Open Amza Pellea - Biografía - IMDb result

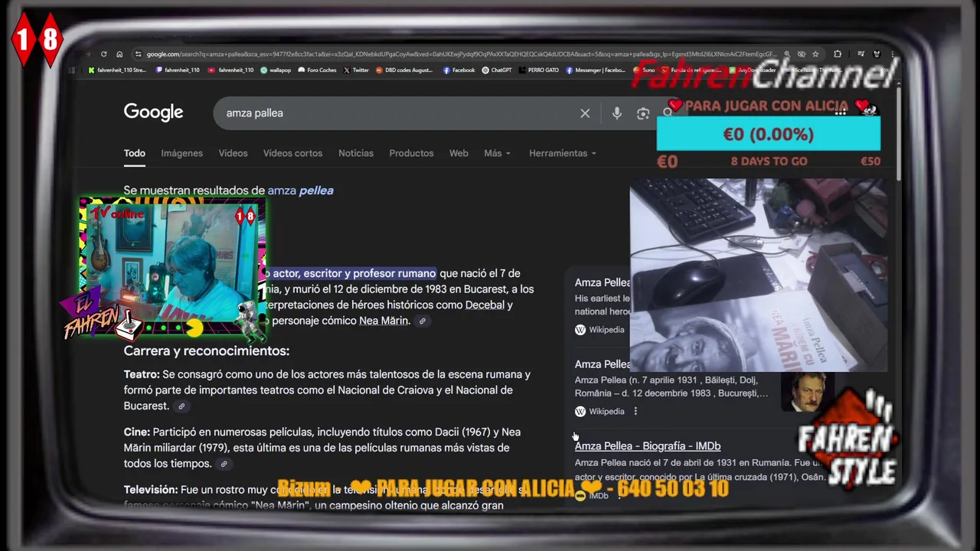pos(648,446)
